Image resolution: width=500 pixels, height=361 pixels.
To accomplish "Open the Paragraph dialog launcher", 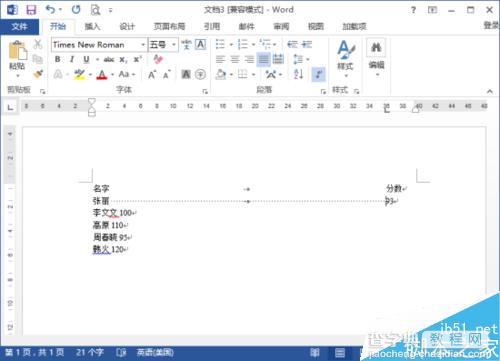I will click(x=323, y=91).
